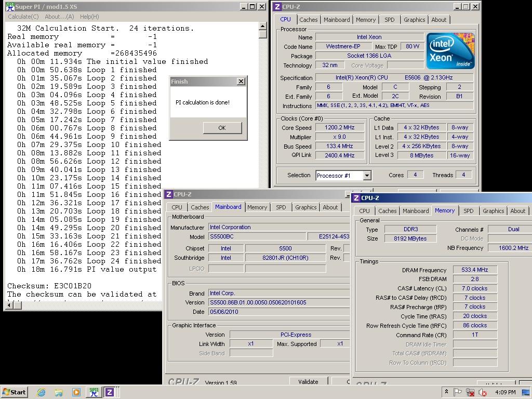
Task: Click the muted volume tray icon
Action: pyautogui.click(x=483, y=392)
